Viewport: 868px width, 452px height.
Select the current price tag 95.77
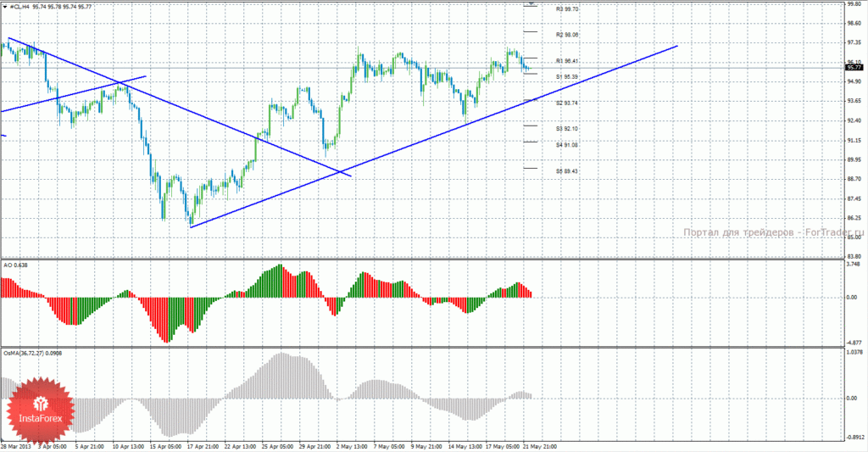coord(854,68)
